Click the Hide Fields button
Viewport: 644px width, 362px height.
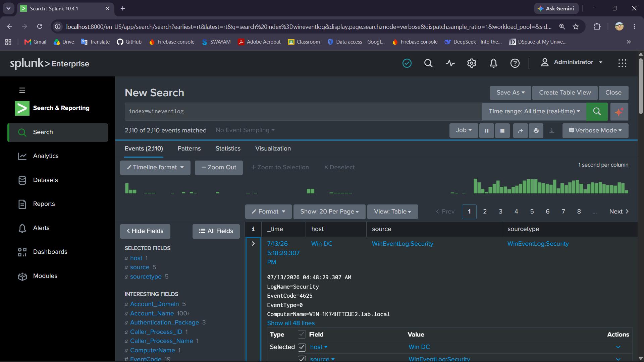[145, 231]
